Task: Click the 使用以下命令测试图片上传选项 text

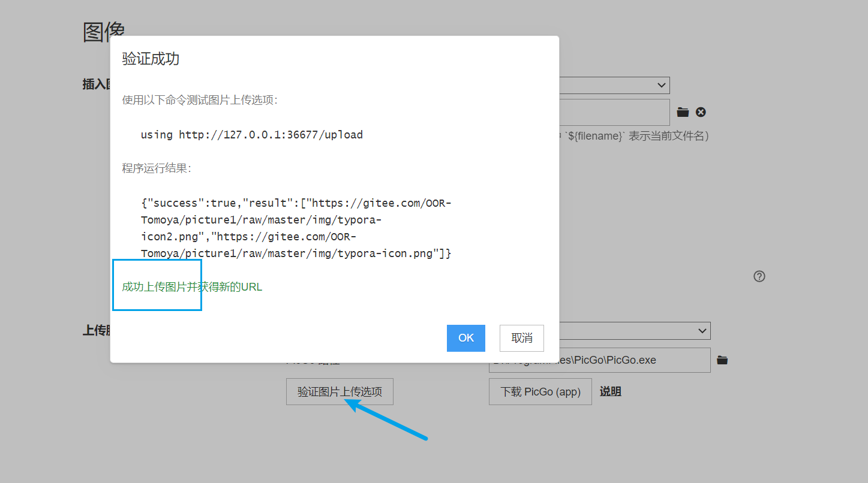Action: point(200,100)
